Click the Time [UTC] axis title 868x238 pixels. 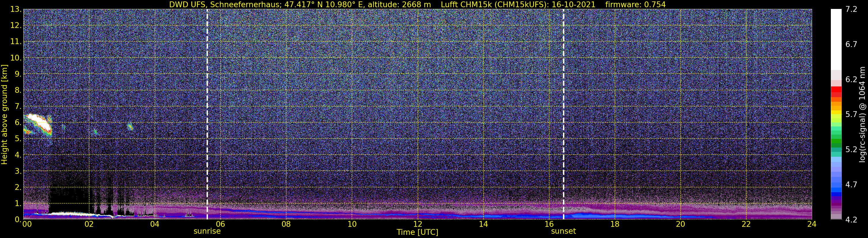pyautogui.click(x=417, y=232)
